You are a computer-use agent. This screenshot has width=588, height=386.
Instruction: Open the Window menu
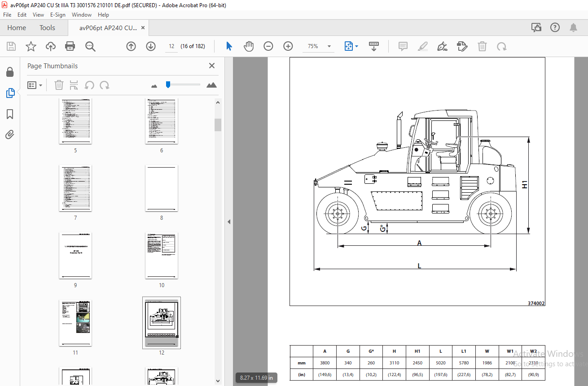click(x=82, y=14)
